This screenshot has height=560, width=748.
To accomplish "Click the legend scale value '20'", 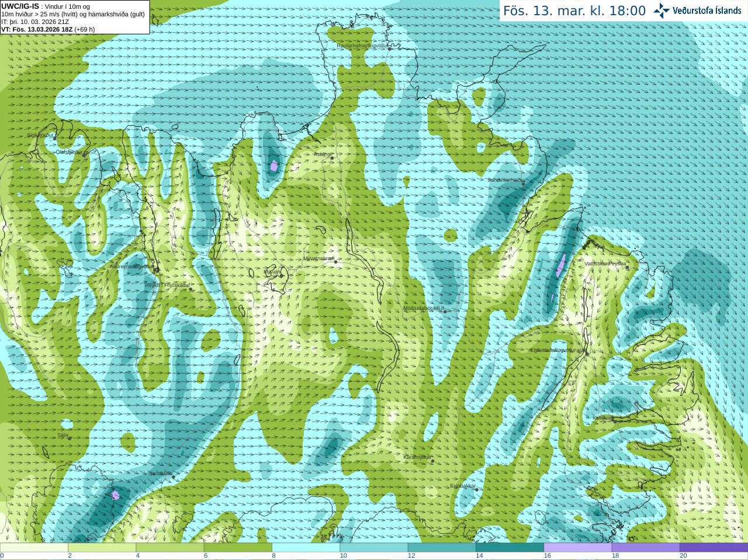I will click(x=683, y=556).
